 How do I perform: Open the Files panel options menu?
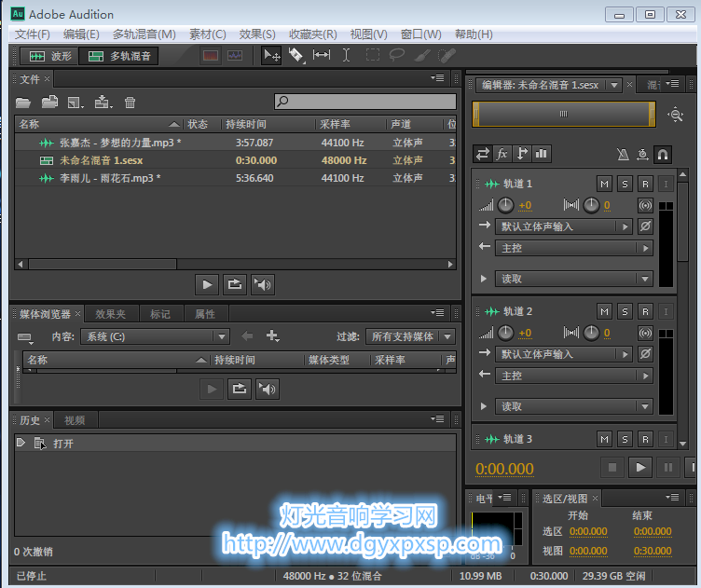438,78
